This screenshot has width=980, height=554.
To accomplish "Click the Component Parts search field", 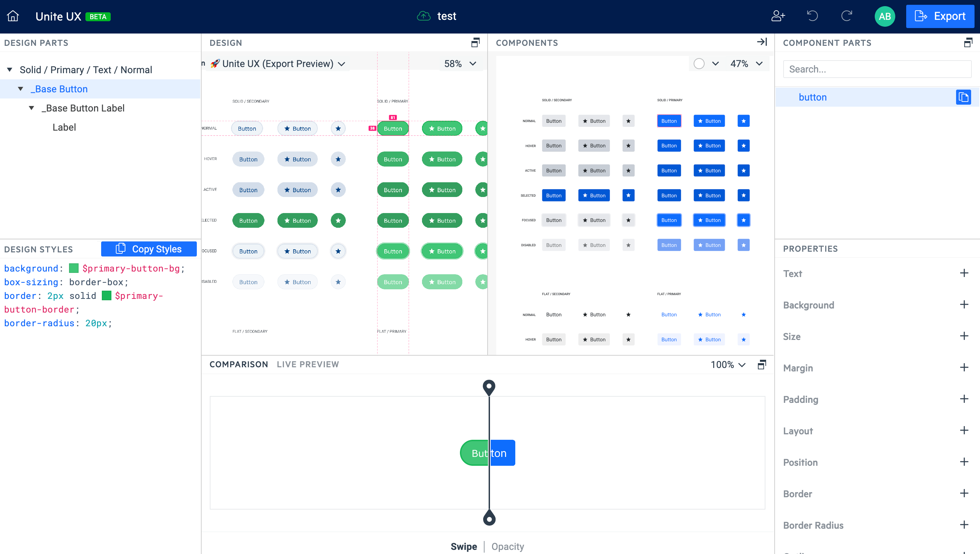I will (x=877, y=69).
